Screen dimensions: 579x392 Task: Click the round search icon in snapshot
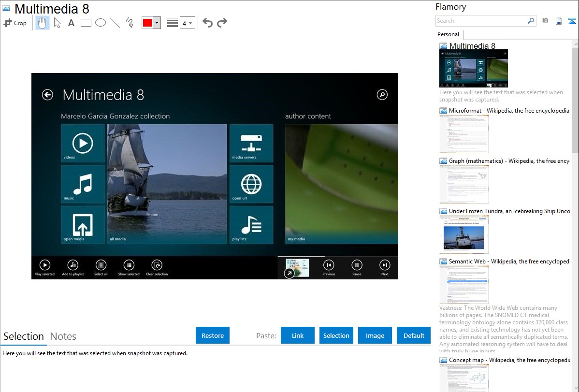click(382, 95)
